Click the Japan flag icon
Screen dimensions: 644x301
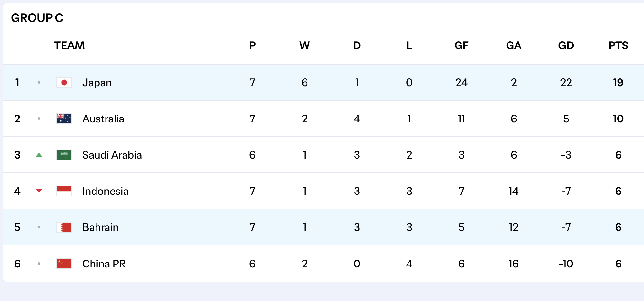[64, 83]
